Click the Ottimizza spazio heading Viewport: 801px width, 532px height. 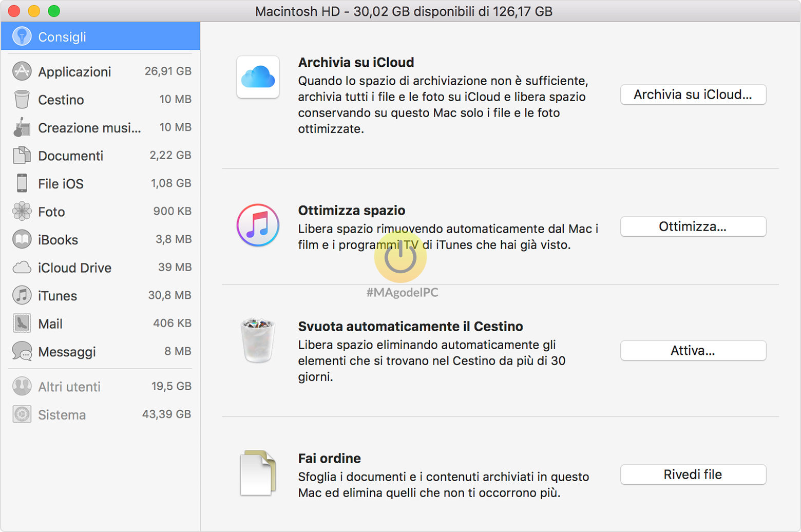point(352,211)
